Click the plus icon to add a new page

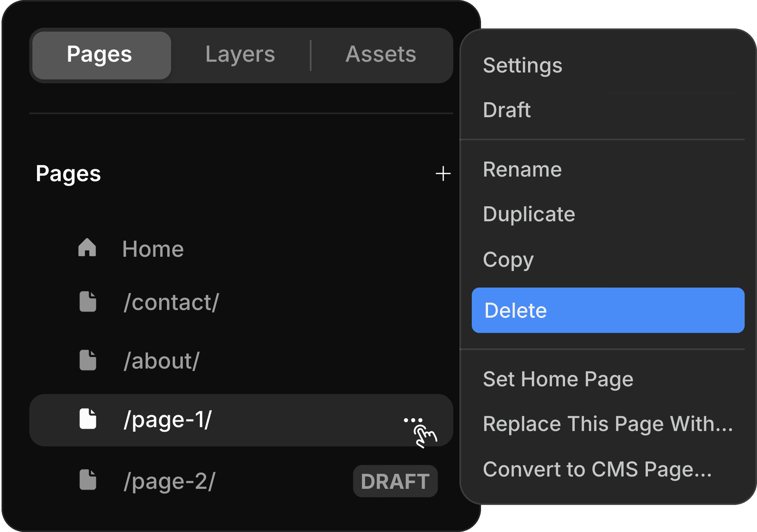[x=443, y=173]
